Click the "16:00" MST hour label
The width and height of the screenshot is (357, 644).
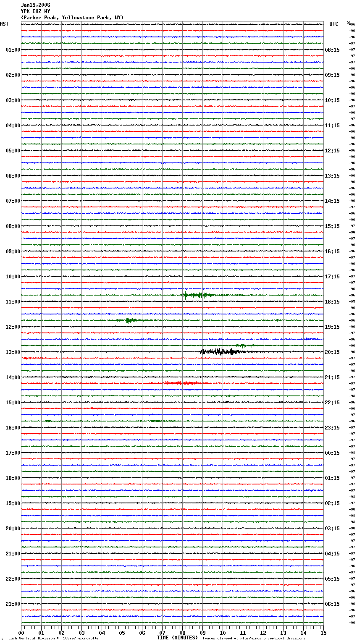pos(13,428)
